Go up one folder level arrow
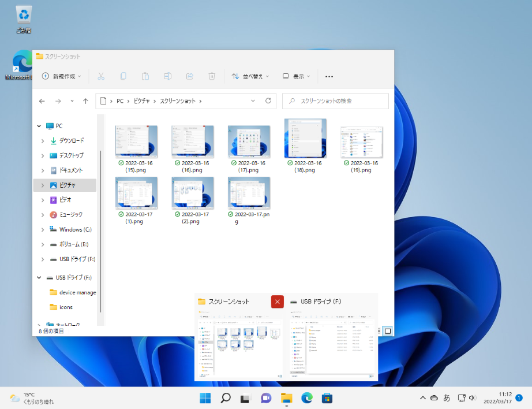 click(85, 101)
